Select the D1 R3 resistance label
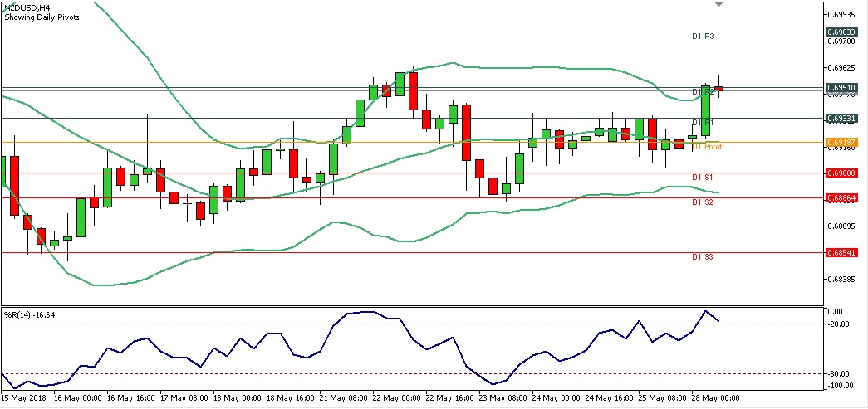 (x=703, y=37)
